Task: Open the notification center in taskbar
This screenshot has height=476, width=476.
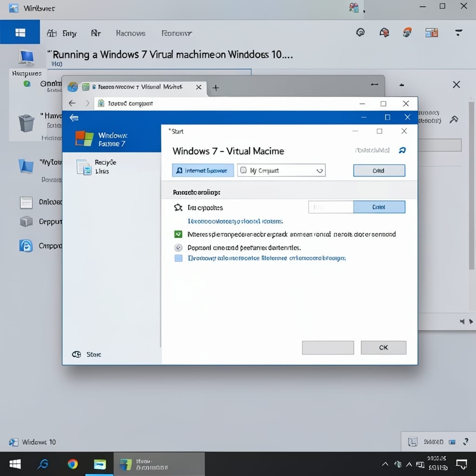Action: point(462,464)
